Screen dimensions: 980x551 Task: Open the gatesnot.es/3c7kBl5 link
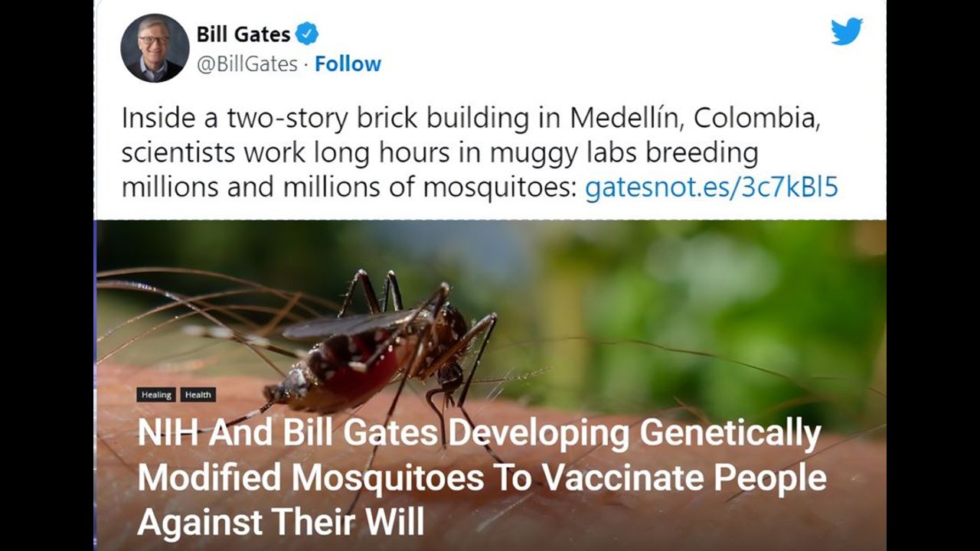point(711,187)
